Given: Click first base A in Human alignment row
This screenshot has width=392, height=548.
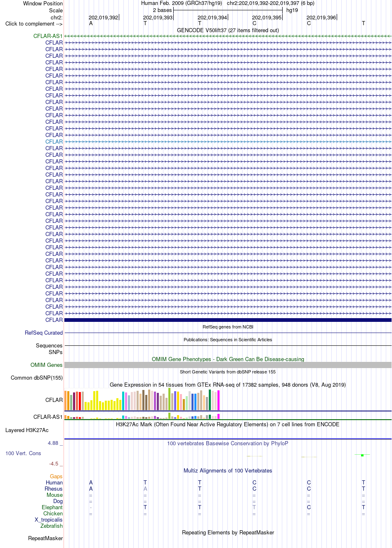Looking at the screenshot, I should pyautogui.click(x=91, y=482).
